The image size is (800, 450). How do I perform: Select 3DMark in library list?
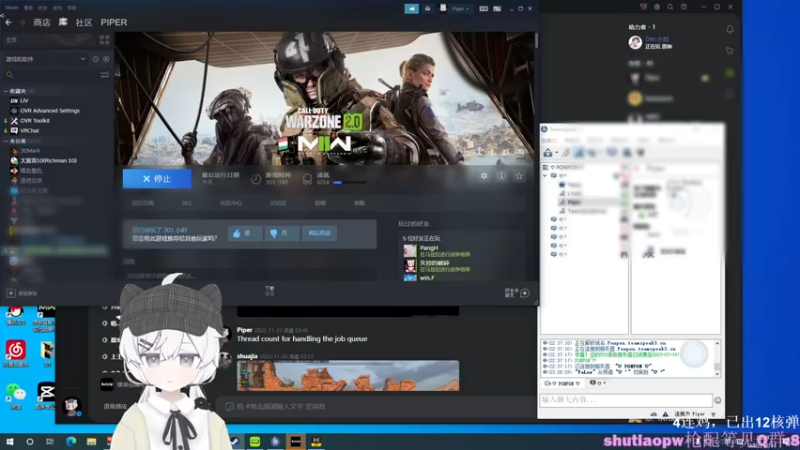pos(30,151)
